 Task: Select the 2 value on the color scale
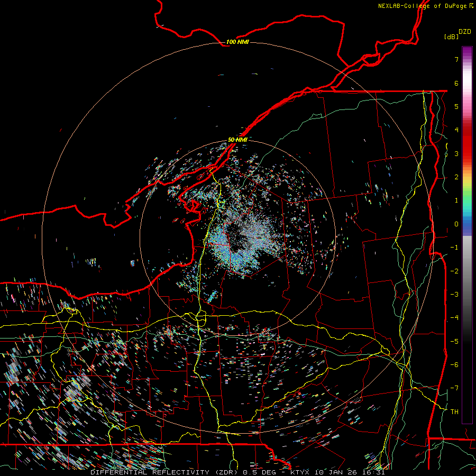(456, 177)
